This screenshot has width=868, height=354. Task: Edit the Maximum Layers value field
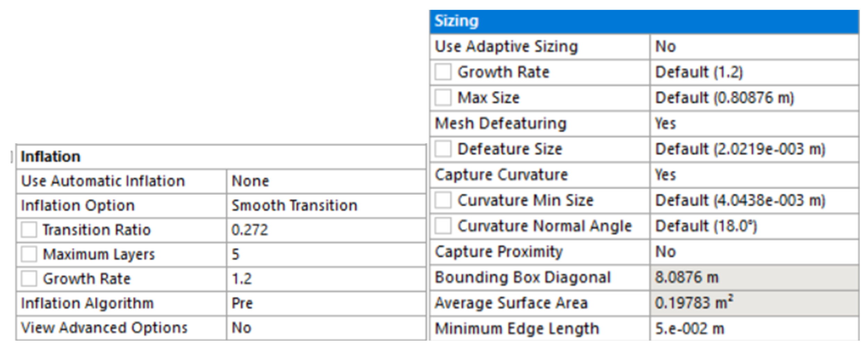pos(326,254)
